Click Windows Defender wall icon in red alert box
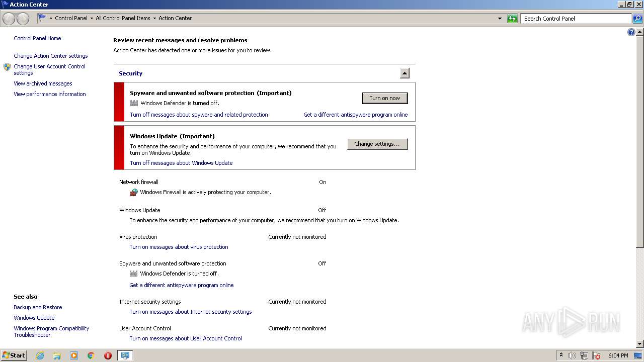This screenshot has height=362, width=644. 134,103
